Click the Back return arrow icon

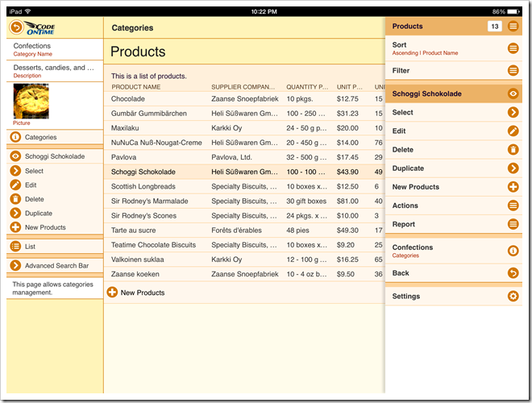[x=513, y=273]
